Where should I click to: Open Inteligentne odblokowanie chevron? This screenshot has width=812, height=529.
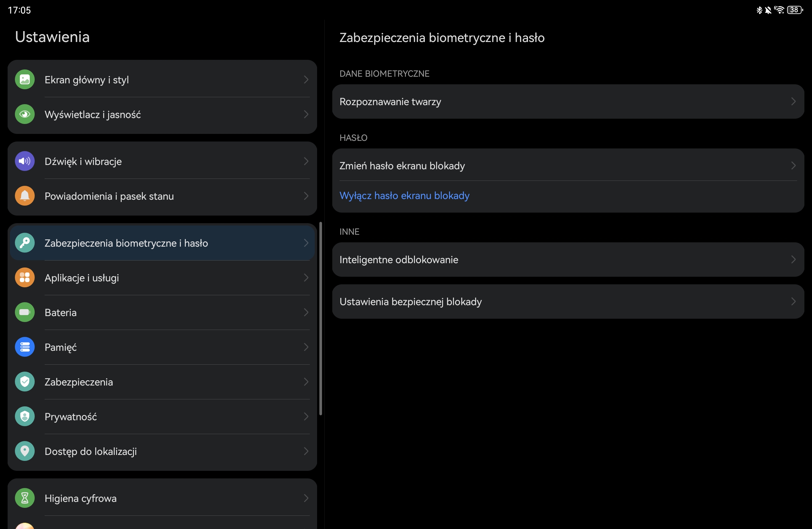(793, 260)
